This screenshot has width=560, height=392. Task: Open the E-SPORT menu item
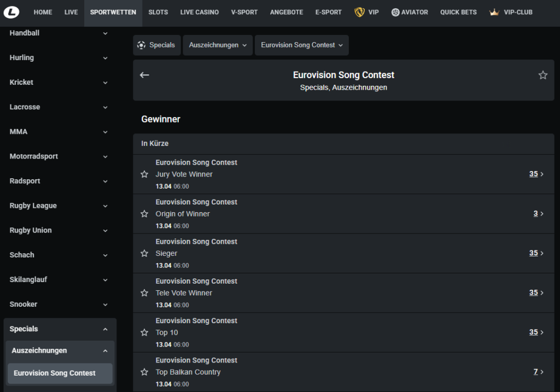click(x=328, y=12)
